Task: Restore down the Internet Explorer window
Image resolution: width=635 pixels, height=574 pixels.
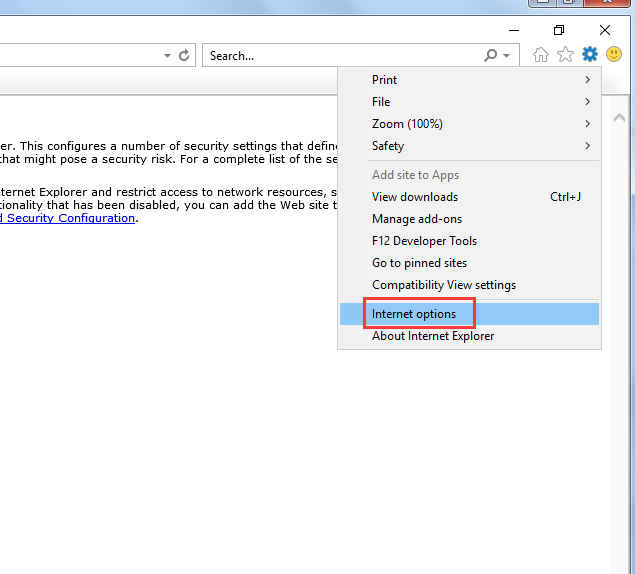Action: tap(559, 30)
